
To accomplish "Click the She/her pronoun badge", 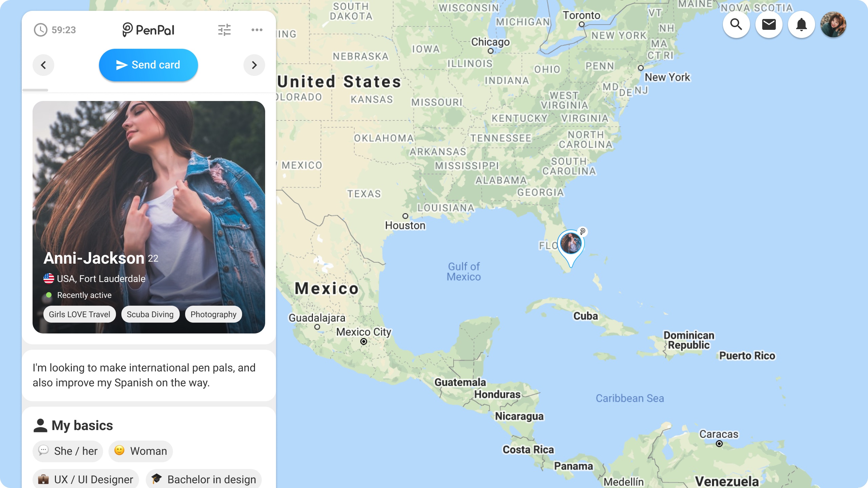I will (x=68, y=450).
